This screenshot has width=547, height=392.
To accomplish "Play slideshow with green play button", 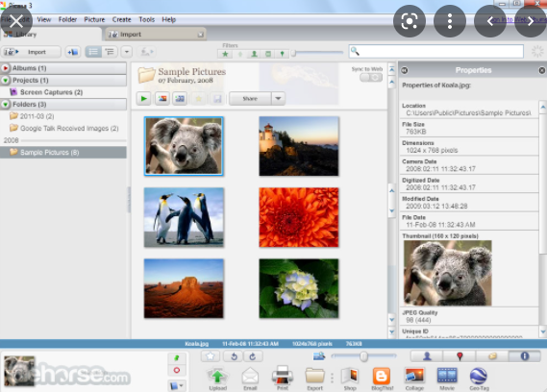I will [x=143, y=99].
